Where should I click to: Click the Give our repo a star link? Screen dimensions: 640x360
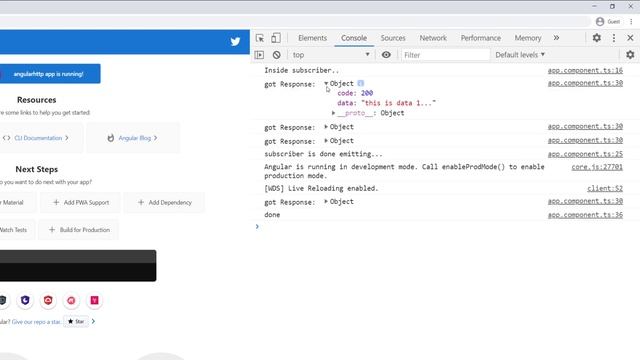[36, 322]
